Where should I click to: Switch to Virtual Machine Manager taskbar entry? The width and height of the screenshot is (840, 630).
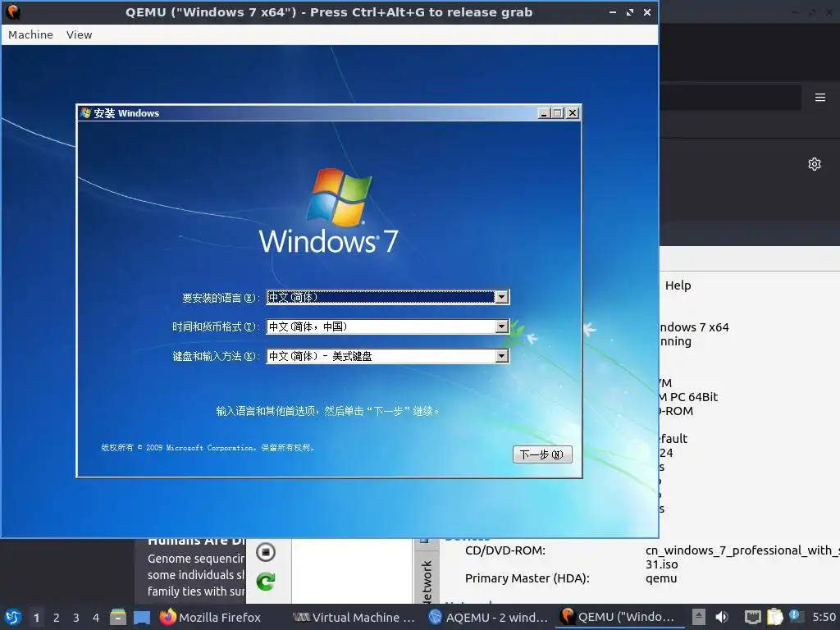354,617
